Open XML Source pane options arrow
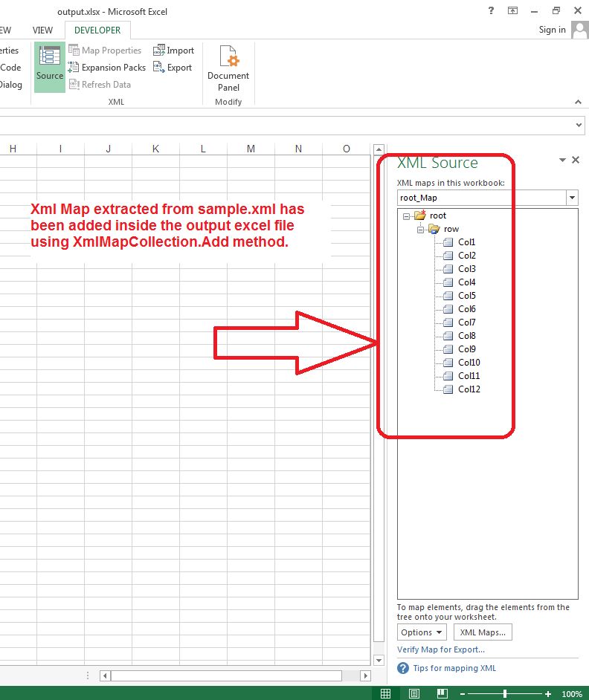The image size is (589, 700). click(x=562, y=160)
